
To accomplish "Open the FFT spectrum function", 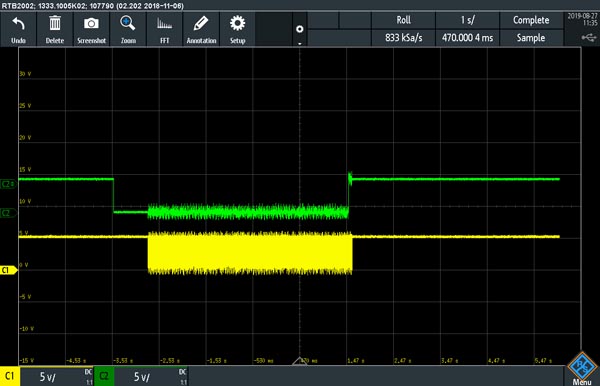I will [165, 29].
